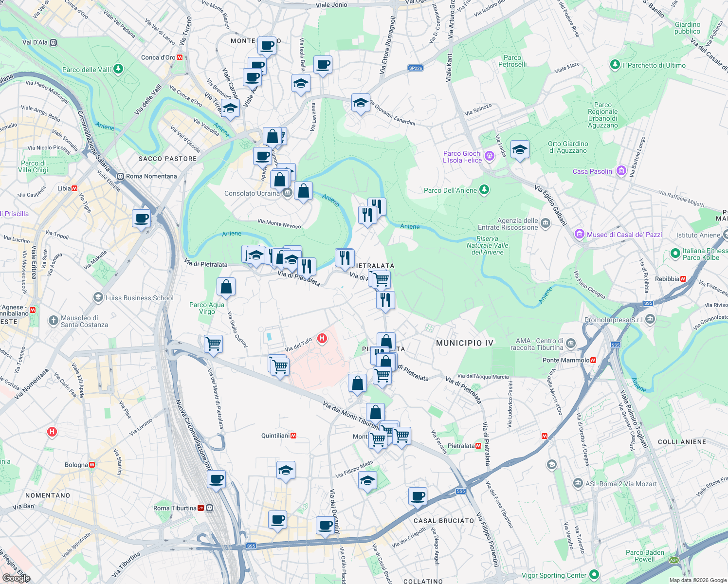This screenshot has width=728, height=584.
Task: Open the Ponte Mammolo metro label
Action: click(566, 360)
